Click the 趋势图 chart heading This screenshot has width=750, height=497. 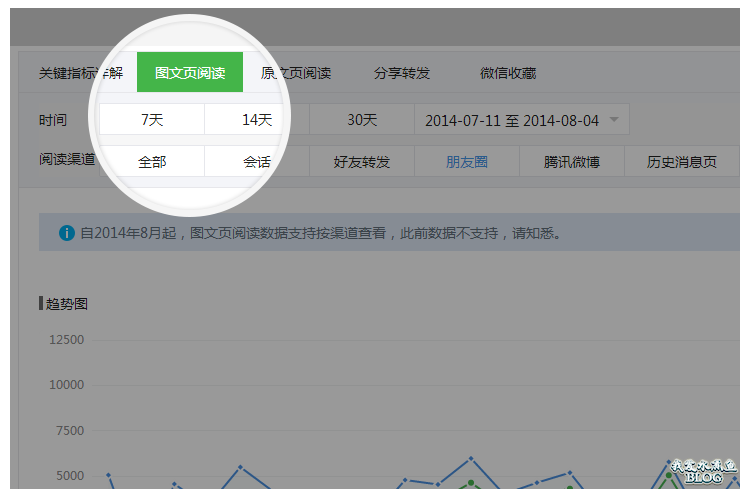[66, 303]
